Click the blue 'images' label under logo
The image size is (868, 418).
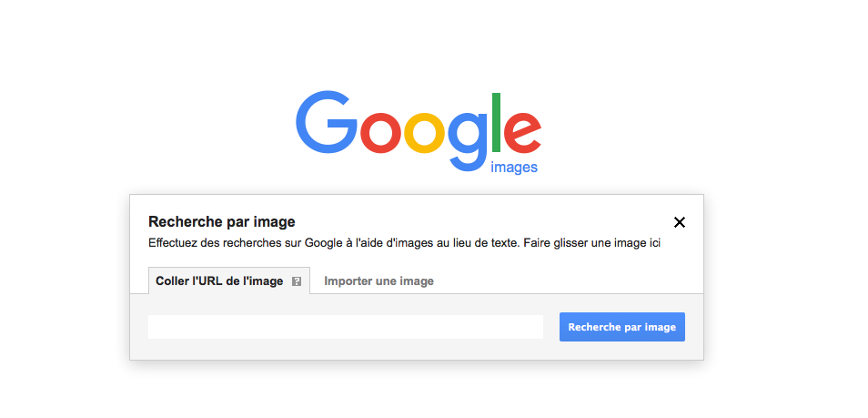tap(513, 168)
